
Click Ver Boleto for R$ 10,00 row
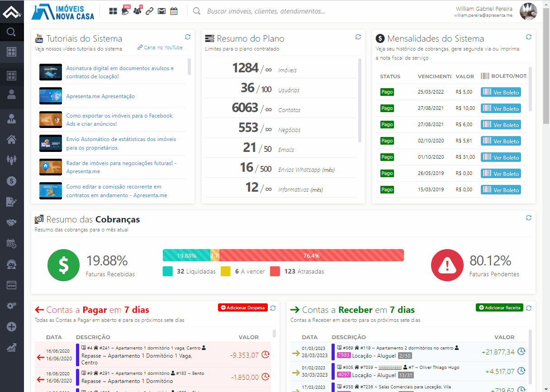501,109
